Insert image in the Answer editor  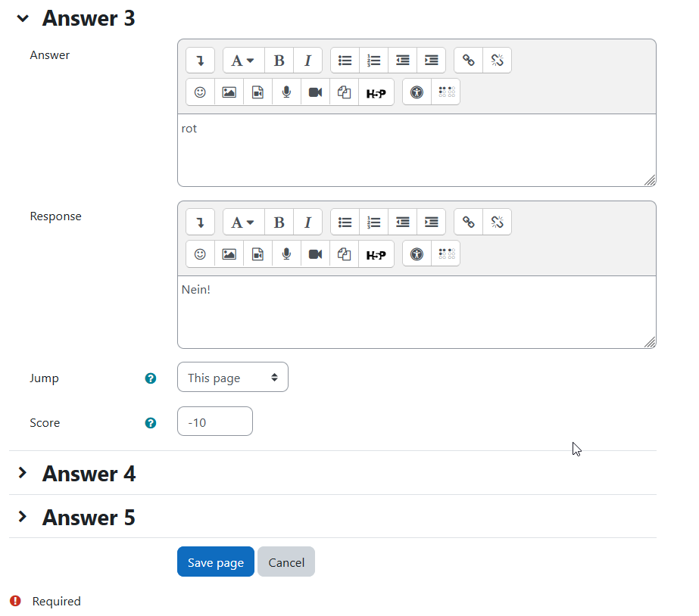(x=229, y=92)
